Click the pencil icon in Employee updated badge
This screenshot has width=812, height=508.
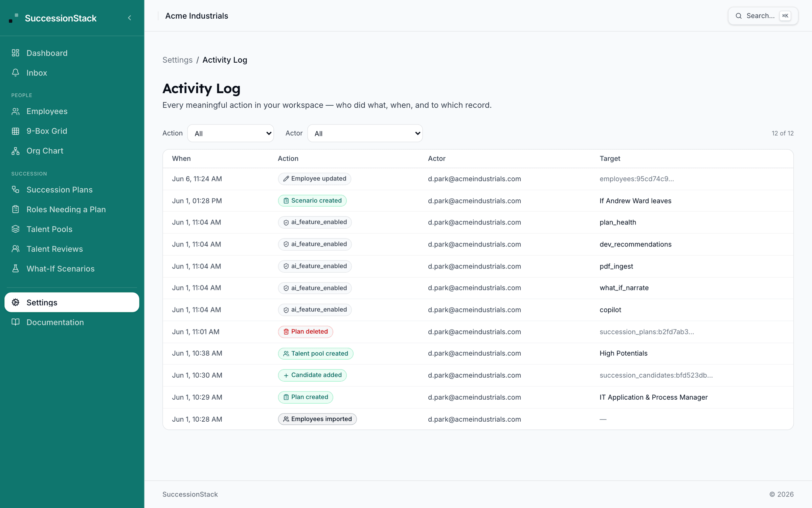coord(286,179)
